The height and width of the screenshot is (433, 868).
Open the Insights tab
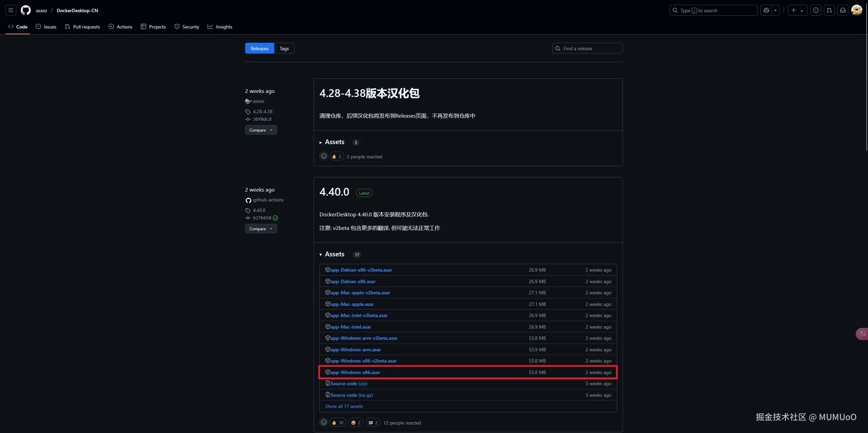tap(220, 26)
